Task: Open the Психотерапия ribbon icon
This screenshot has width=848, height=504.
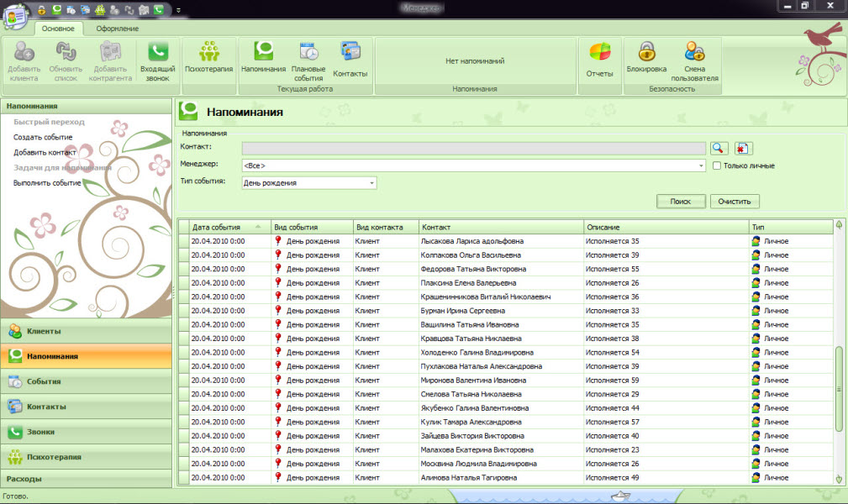Action: (208, 53)
